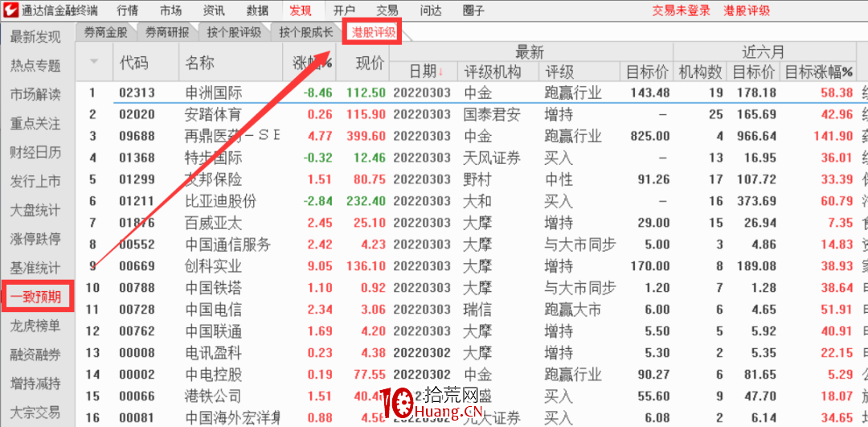The width and height of the screenshot is (868, 427).
Task: Switch to the 券商金股 tab
Action: 106,33
